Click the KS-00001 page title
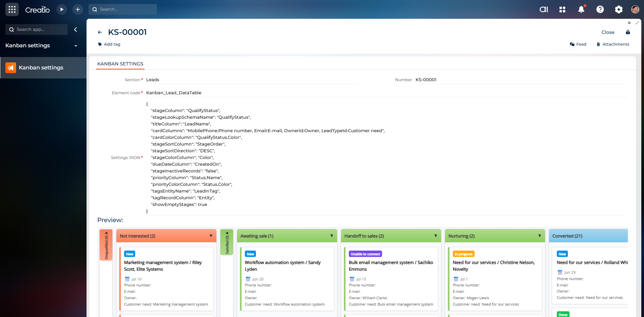The image size is (644, 317). (x=127, y=32)
